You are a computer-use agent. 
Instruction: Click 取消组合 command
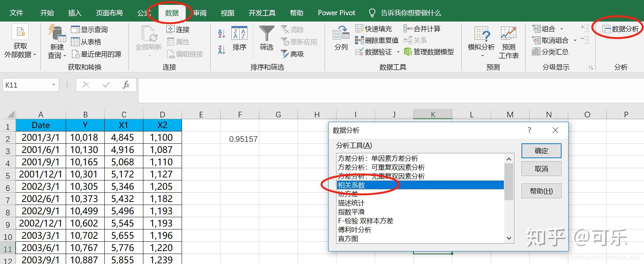coord(550,40)
